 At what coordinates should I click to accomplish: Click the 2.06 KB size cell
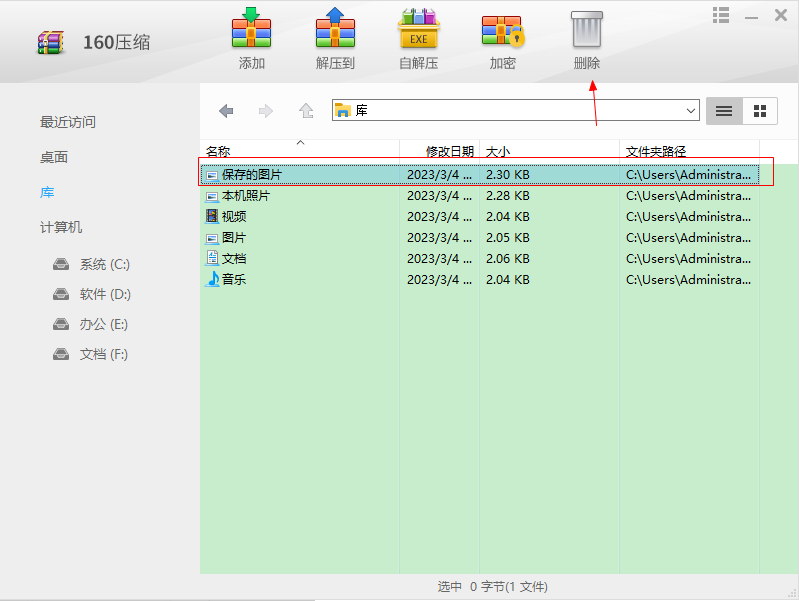[x=508, y=258]
